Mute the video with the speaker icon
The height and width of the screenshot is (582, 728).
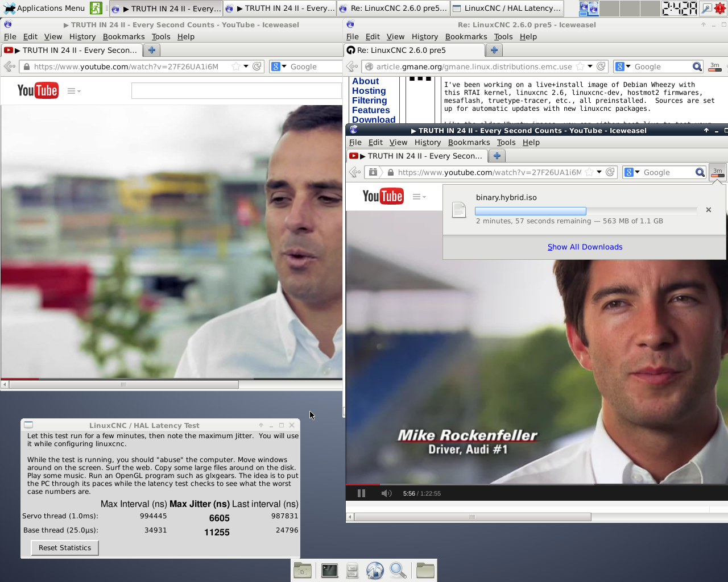pyautogui.click(x=386, y=493)
